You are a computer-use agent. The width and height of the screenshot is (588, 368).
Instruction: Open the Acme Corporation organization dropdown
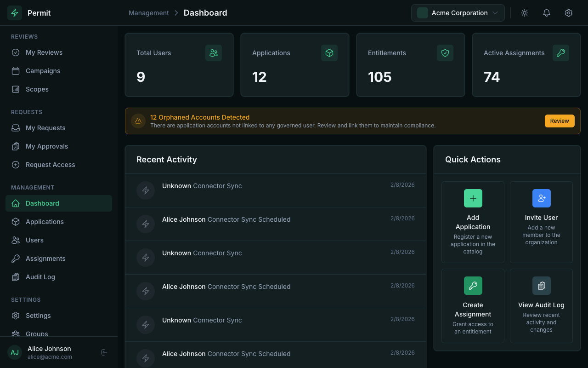pos(458,13)
